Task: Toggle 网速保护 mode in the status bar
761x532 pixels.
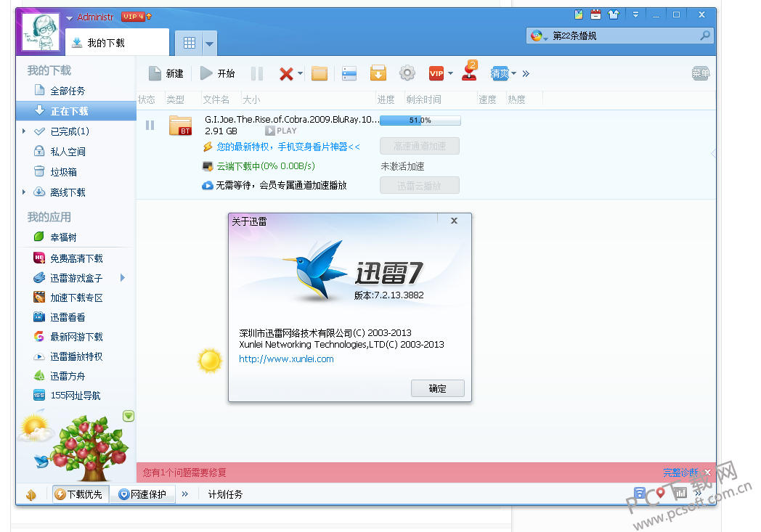Action: 142,494
